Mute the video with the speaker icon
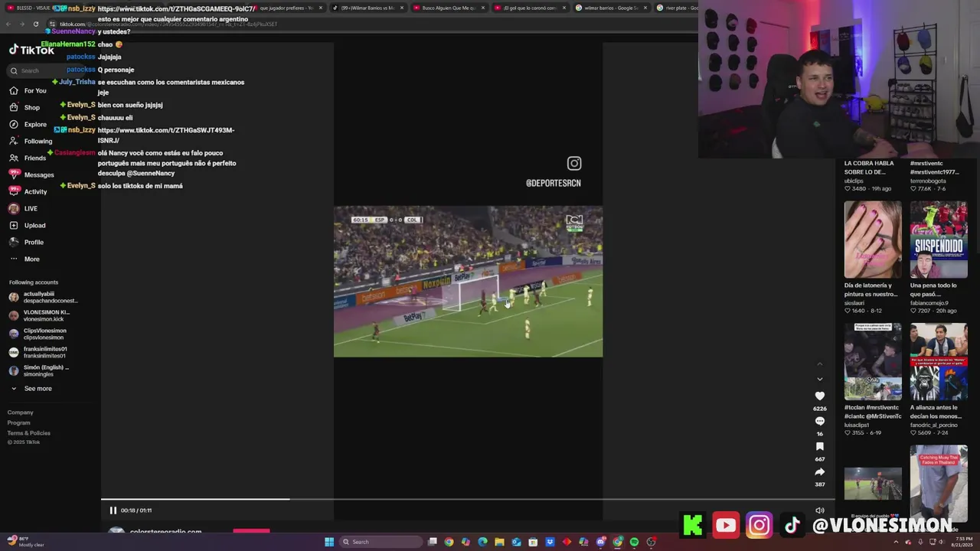Image resolution: width=980 pixels, height=551 pixels. [x=819, y=510]
